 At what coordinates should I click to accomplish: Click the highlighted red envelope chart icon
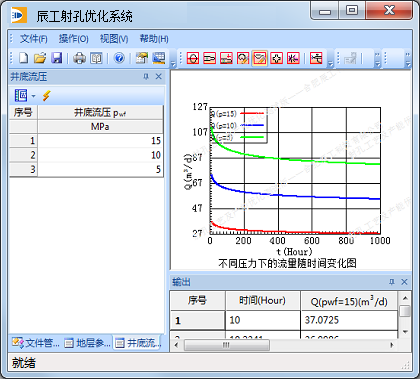[x=260, y=58]
